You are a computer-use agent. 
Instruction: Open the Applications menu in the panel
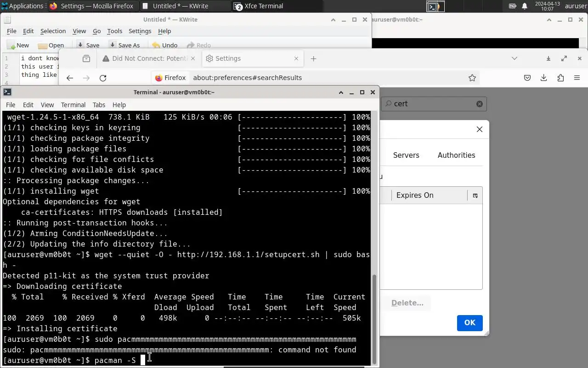click(x=23, y=6)
